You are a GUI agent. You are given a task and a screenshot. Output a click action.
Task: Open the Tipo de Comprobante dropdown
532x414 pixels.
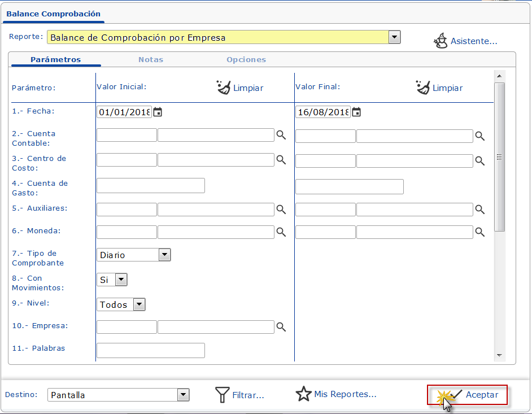pyautogui.click(x=164, y=255)
